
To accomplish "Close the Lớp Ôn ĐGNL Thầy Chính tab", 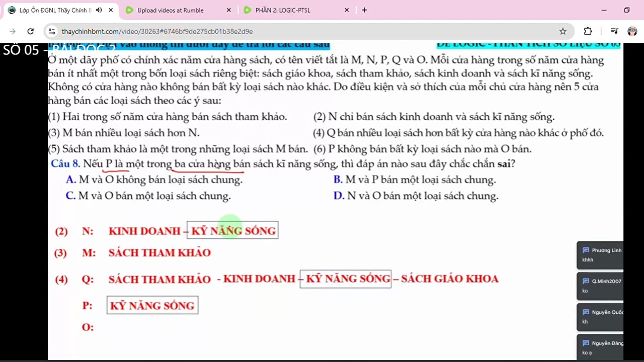I will [x=111, y=10].
